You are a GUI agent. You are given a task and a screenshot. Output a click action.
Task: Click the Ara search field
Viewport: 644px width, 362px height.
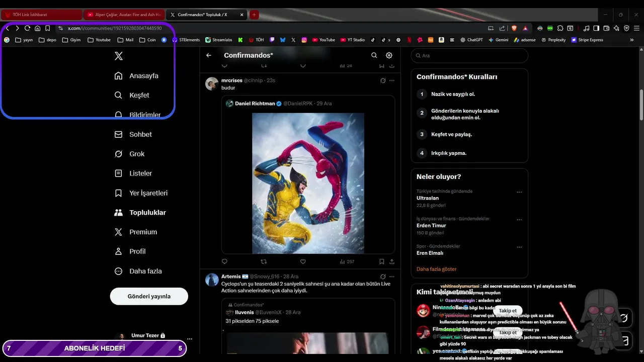tap(469, 55)
